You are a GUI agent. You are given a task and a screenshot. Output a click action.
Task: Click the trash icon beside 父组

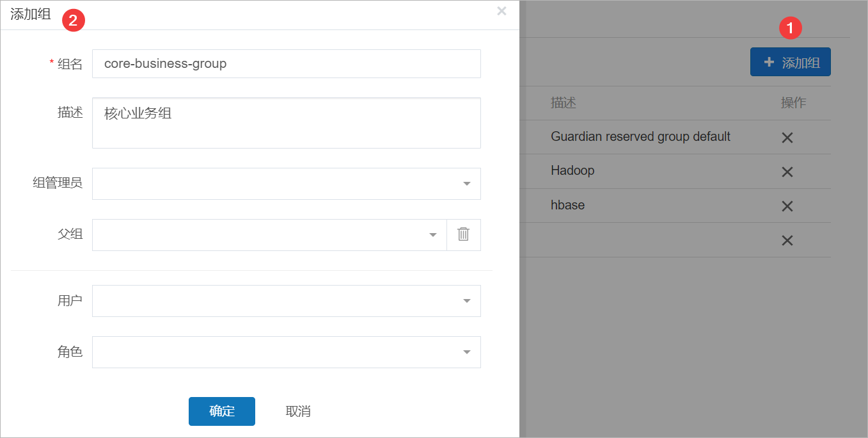coord(464,234)
